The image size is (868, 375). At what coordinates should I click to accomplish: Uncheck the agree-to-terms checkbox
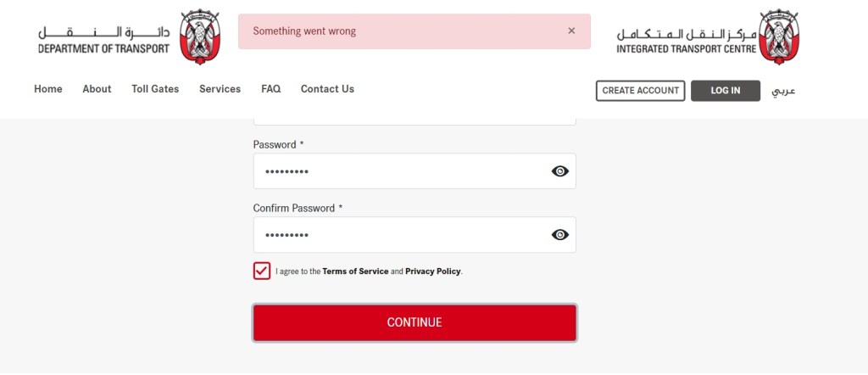[261, 271]
